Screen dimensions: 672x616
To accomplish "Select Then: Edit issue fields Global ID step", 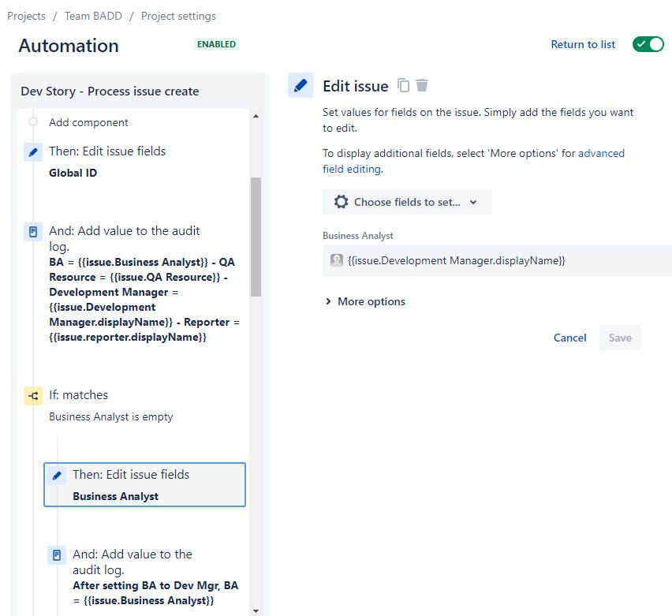I will tap(133, 162).
